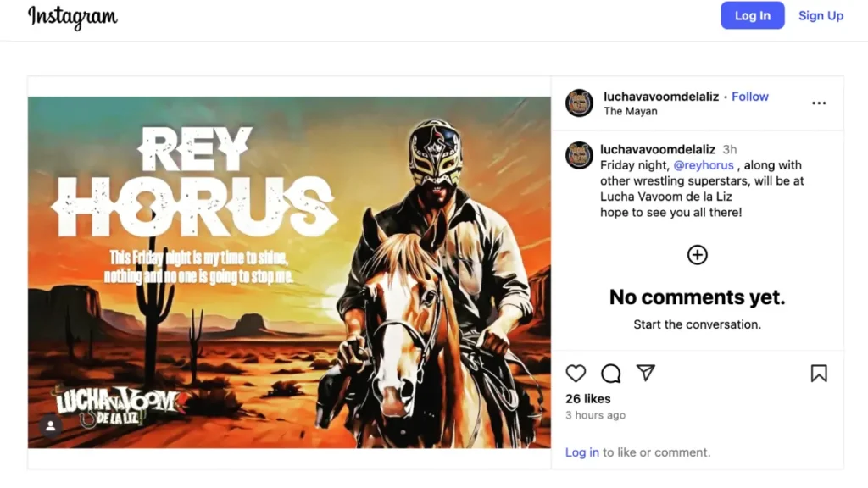This screenshot has height=488, width=868.
Task: Show tagged people on the post image
Action: tap(50, 425)
